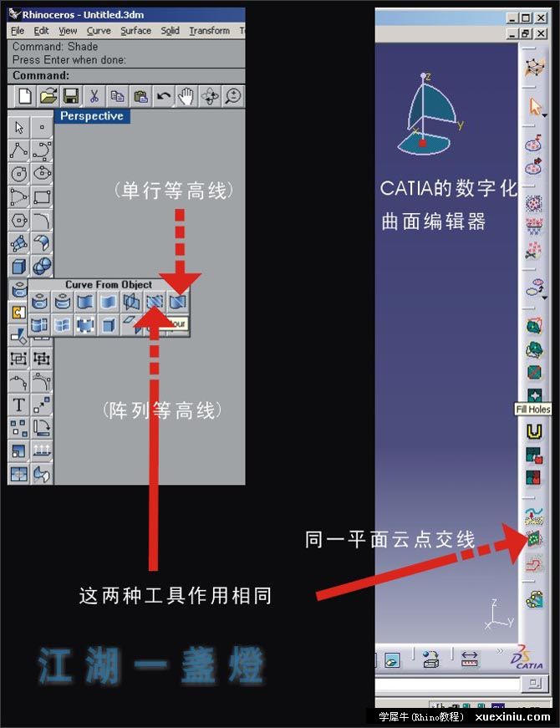Image resolution: width=560 pixels, height=728 pixels.
Task: Select the Ellipse tool
Action: click(x=42, y=174)
